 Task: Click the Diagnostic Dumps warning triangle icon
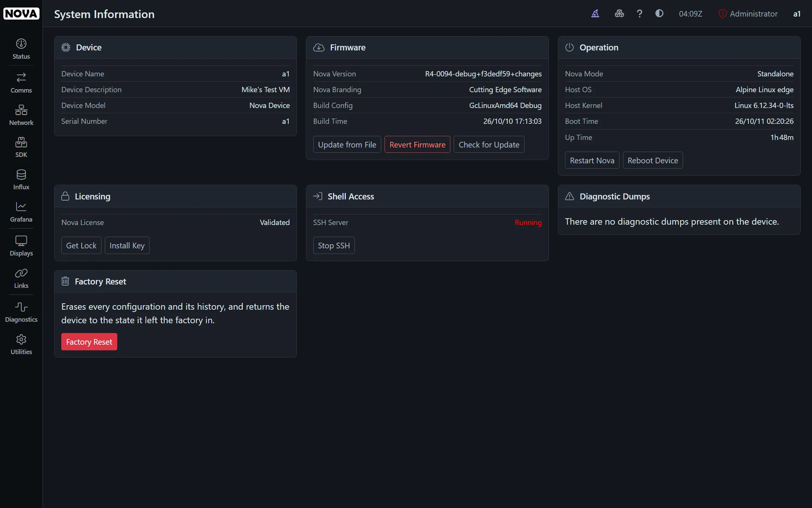point(570,196)
